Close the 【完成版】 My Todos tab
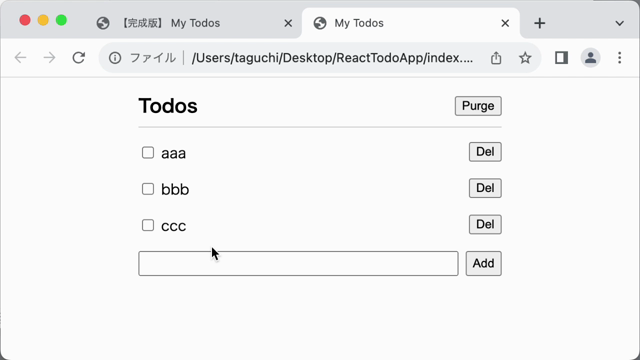This screenshot has width=640, height=360. (x=288, y=23)
